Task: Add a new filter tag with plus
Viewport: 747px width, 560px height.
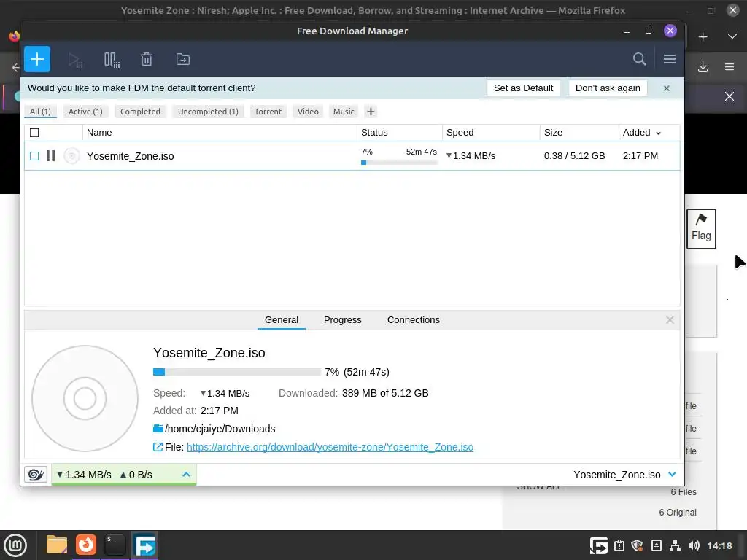Action: point(371,112)
